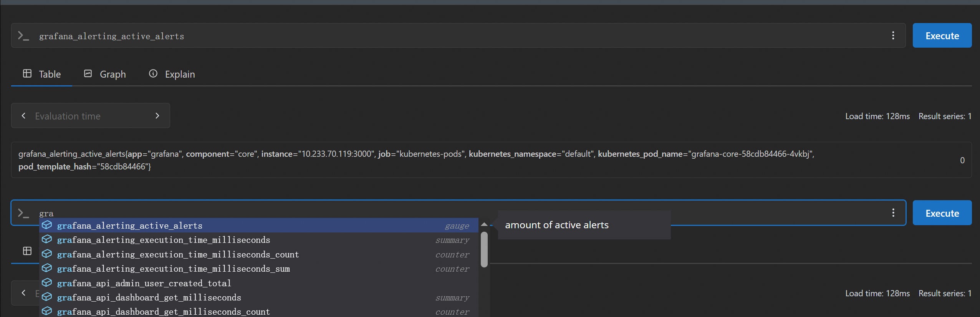Click cube icon beside grafana_api_admin_user_created_total
The width and height of the screenshot is (980, 317).
[47, 282]
